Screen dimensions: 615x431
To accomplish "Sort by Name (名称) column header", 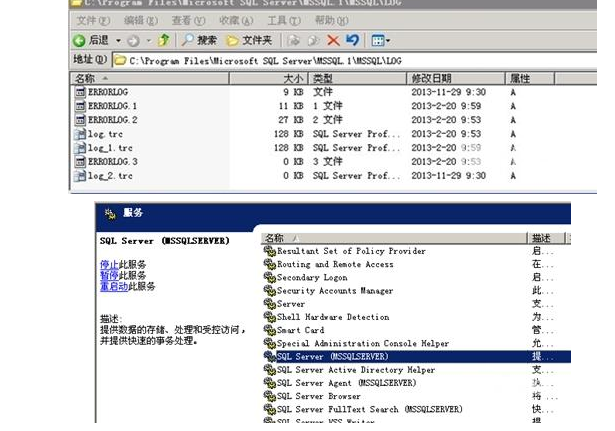I will coord(149,78).
